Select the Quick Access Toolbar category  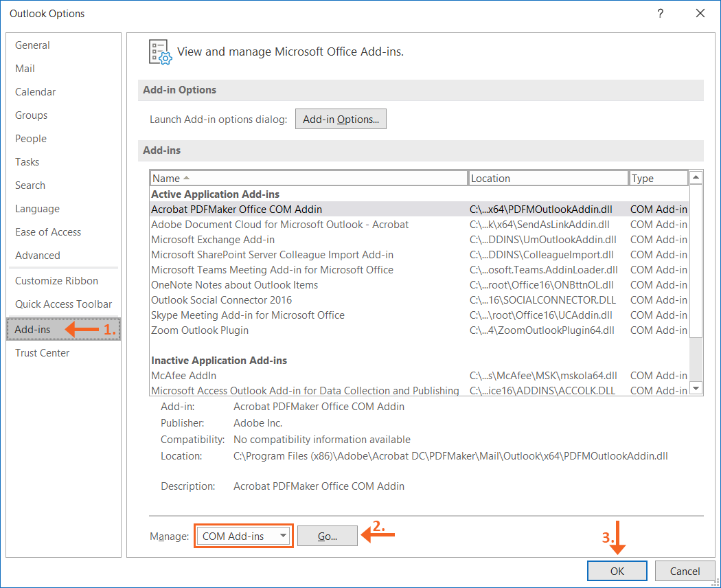click(x=63, y=304)
